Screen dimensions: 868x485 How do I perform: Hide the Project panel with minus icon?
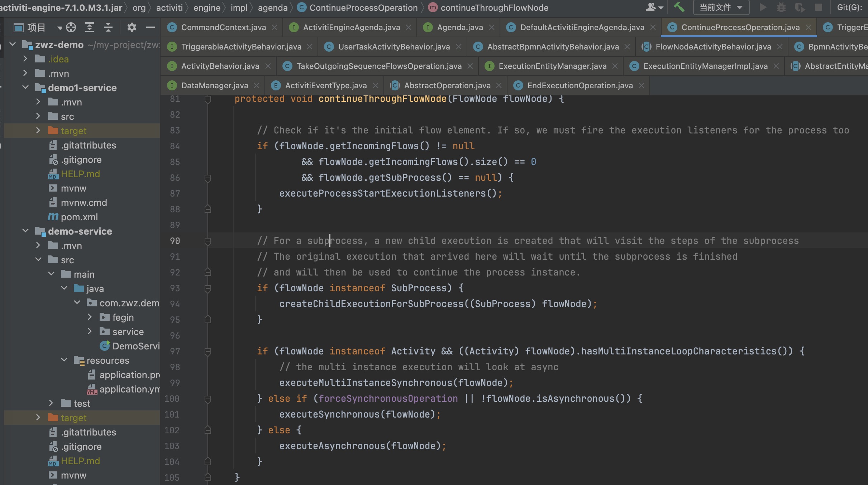click(151, 27)
